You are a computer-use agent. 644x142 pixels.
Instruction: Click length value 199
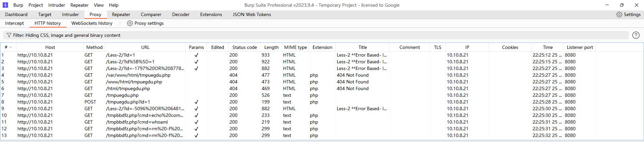(x=266, y=102)
